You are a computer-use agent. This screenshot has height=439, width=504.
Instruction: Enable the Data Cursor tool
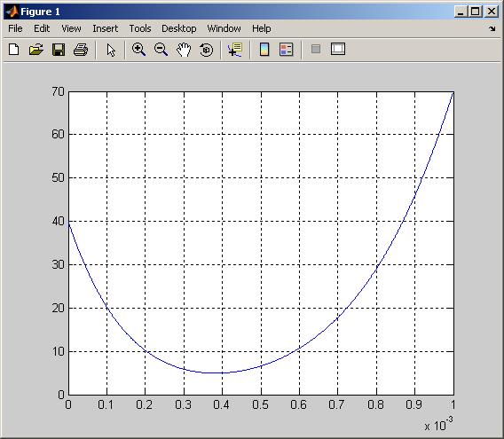(x=235, y=50)
